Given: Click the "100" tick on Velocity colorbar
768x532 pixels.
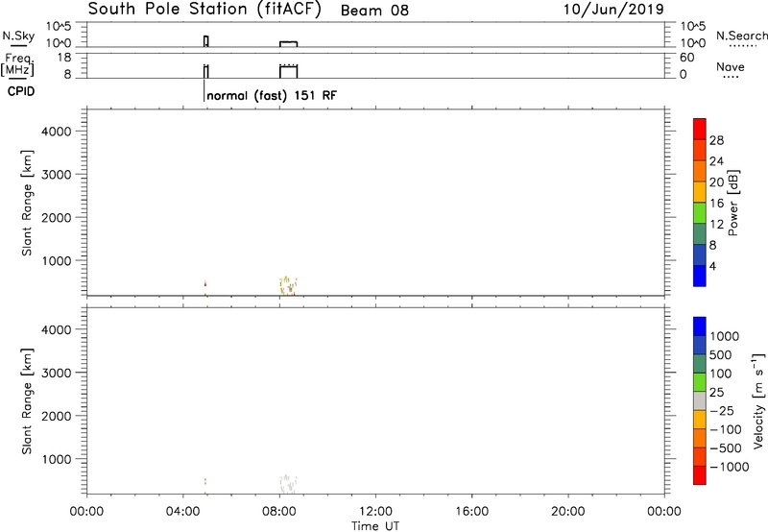Looking at the screenshot, I should pos(720,374).
